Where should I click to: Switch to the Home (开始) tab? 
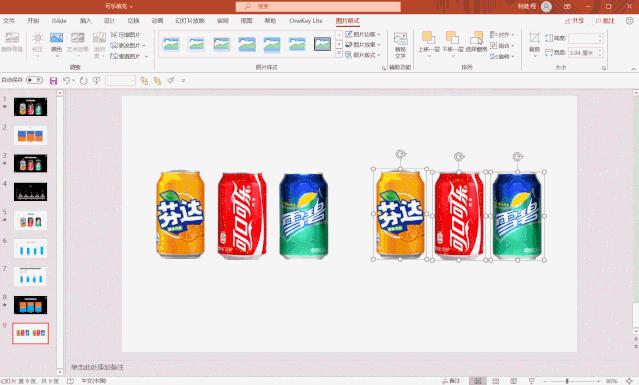[33, 20]
